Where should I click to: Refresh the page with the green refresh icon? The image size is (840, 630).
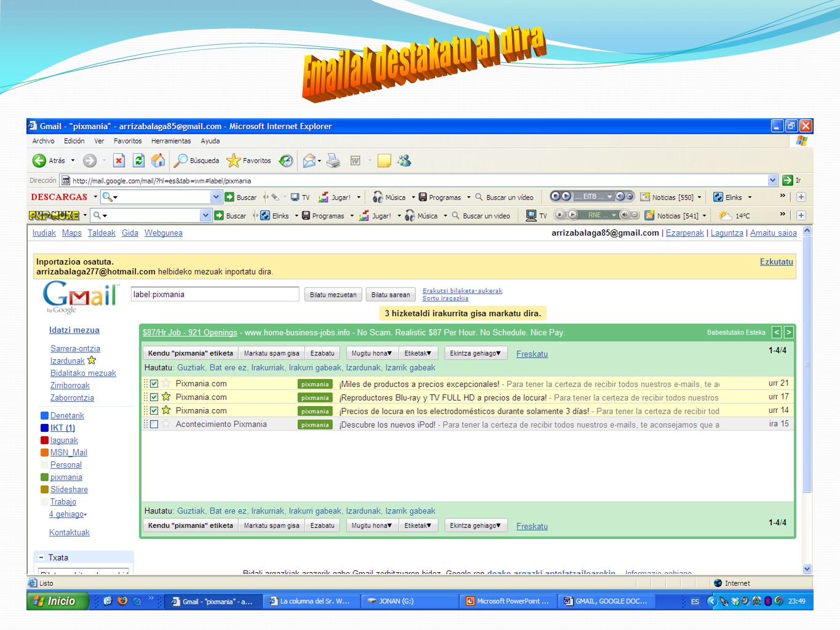139,161
